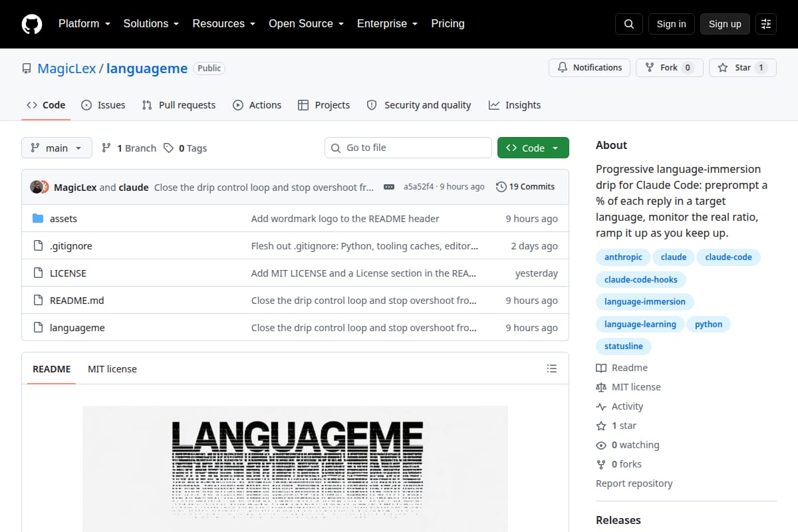
Task: Select the MIT license tab
Action: point(112,368)
